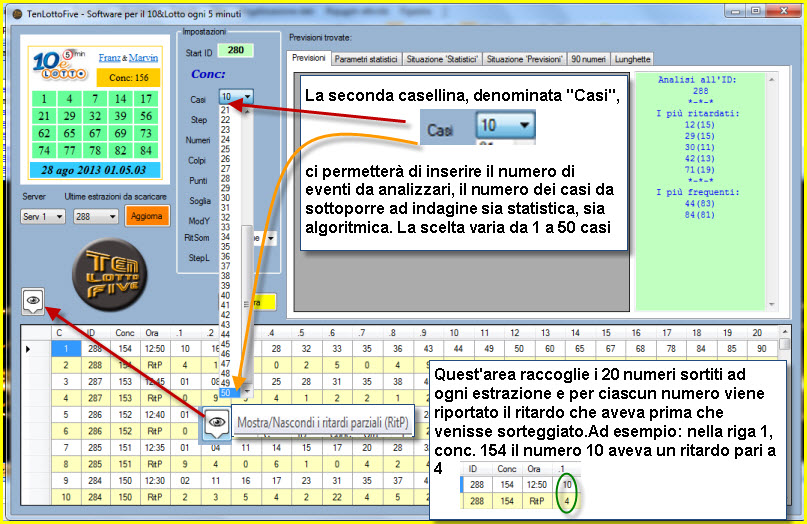Click number 62 in the green extraction grid
Screen dimensions: 807x524
44,133
